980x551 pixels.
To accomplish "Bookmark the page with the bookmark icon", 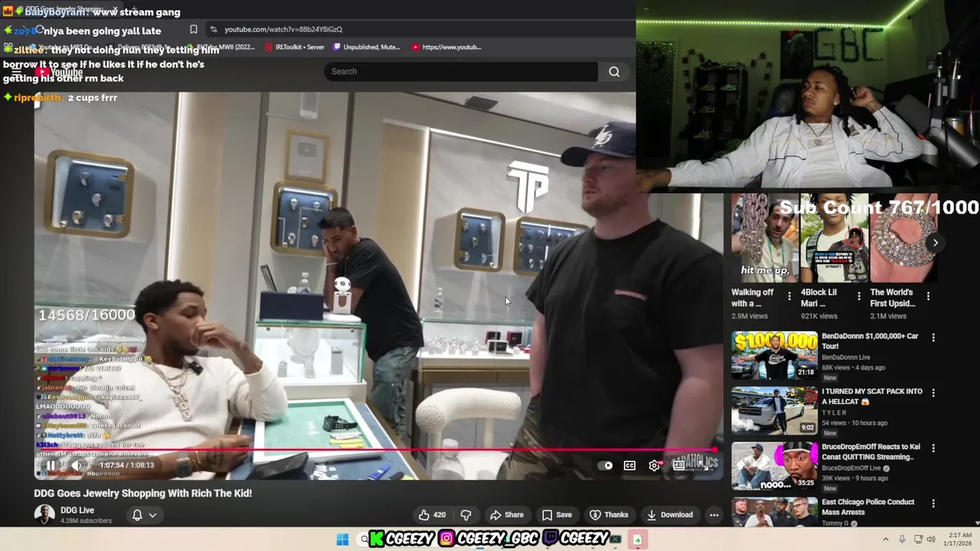I will click(194, 29).
